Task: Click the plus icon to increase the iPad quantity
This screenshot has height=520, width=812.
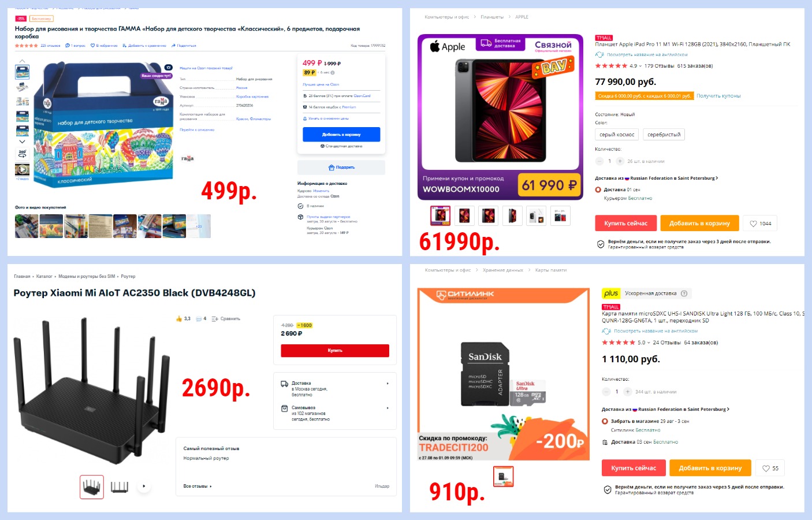Action: click(620, 161)
